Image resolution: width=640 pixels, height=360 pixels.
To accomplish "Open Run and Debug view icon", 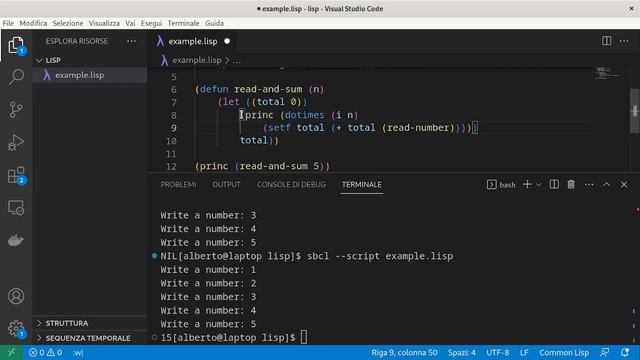I will tap(16, 142).
